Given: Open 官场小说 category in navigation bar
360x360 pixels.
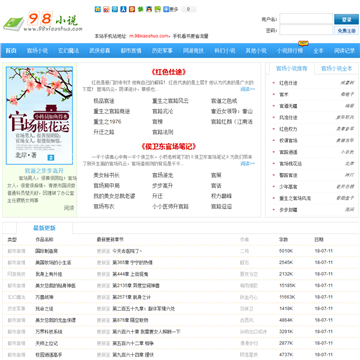Looking at the screenshot, I should (x=37, y=51).
